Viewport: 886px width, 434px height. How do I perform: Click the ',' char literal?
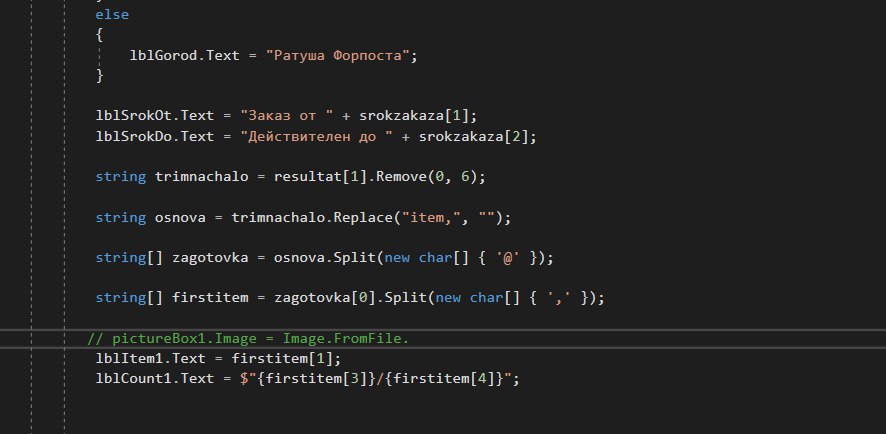[x=559, y=298]
